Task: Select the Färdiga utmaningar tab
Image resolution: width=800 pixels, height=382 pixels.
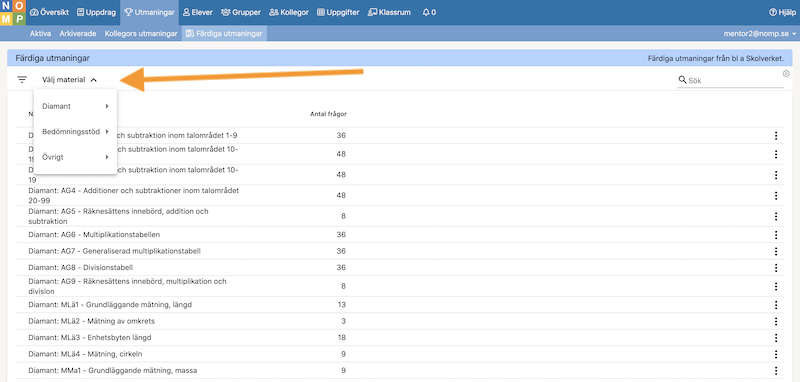Action: [224, 34]
